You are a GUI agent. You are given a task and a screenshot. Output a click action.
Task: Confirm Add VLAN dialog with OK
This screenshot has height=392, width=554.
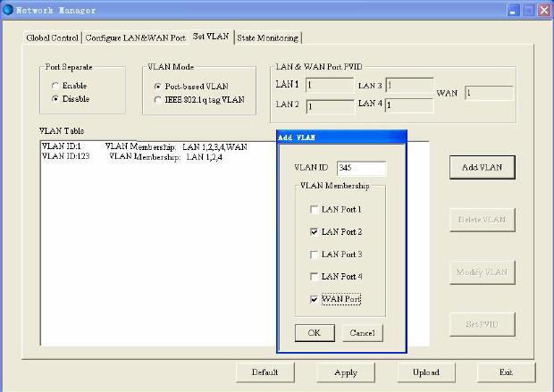coord(315,333)
